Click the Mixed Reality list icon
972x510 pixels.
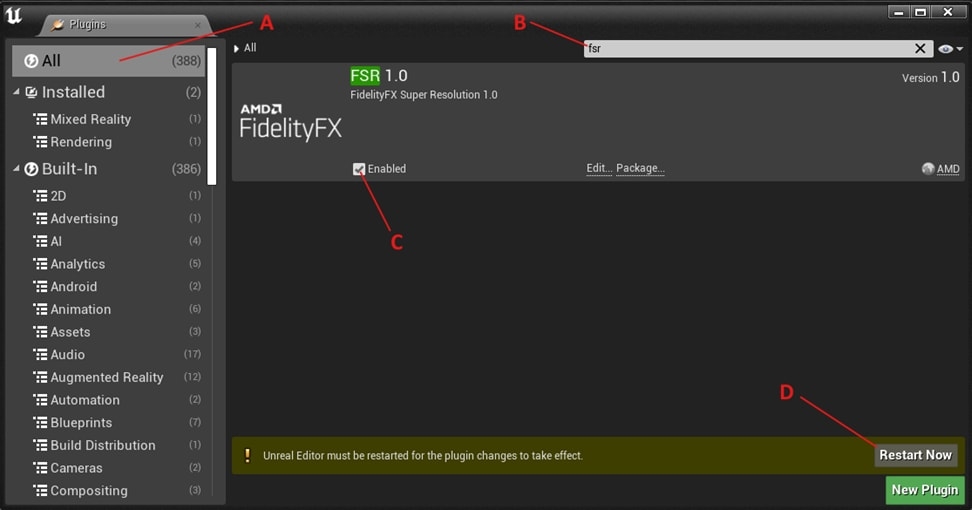tap(40, 119)
